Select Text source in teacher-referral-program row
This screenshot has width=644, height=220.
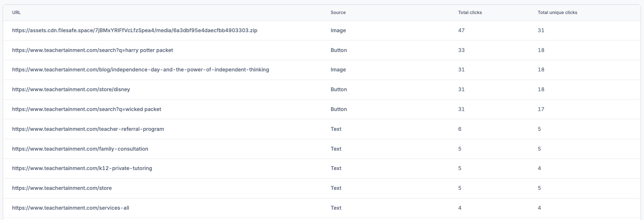[336, 129]
